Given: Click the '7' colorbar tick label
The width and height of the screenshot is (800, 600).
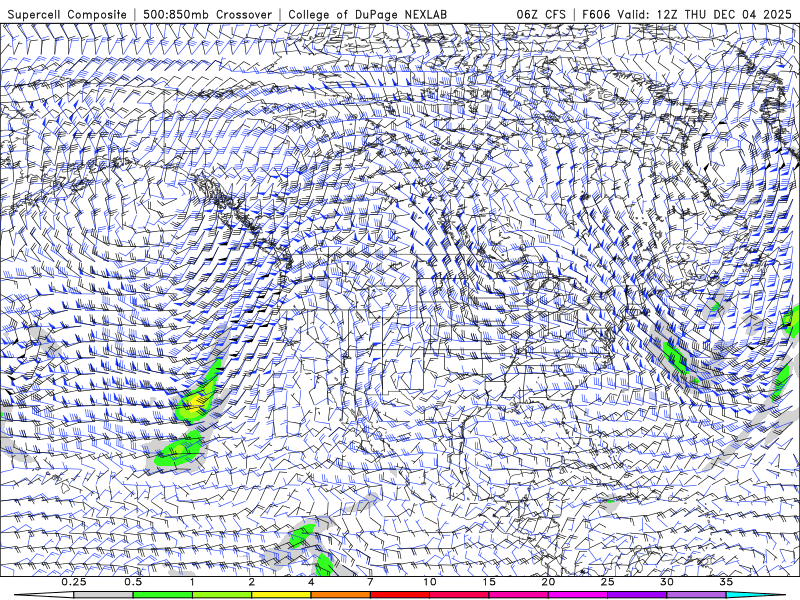Looking at the screenshot, I should point(370,582).
